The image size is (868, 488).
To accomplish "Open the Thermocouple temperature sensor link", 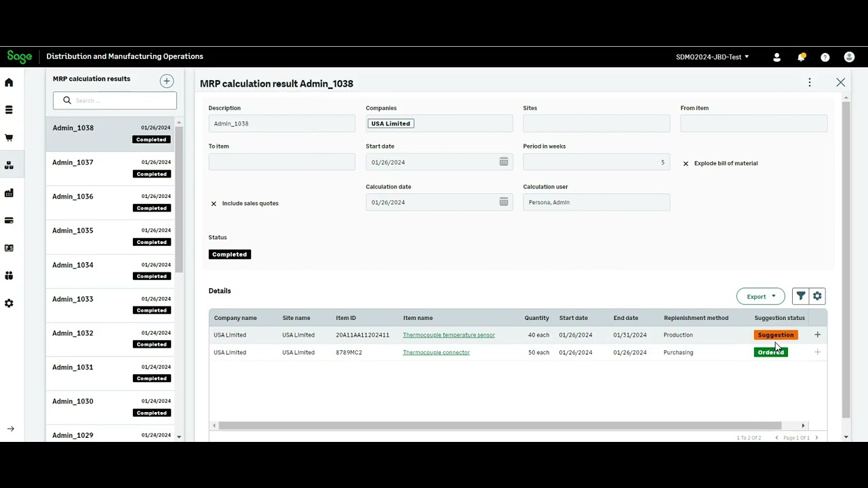I will click(449, 335).
